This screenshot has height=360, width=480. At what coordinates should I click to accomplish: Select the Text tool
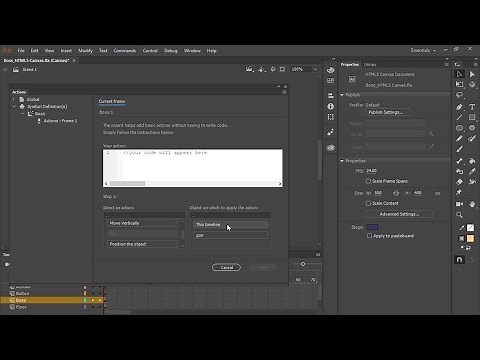point(472,107)
